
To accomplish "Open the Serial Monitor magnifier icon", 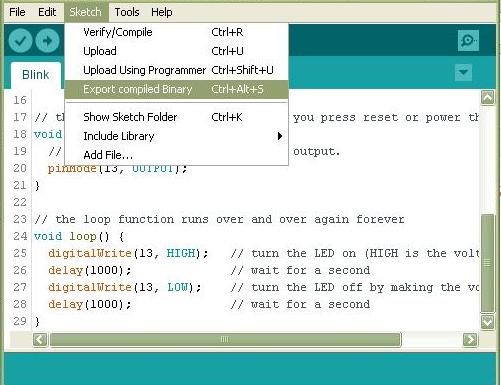I will [x=468, y=41].
